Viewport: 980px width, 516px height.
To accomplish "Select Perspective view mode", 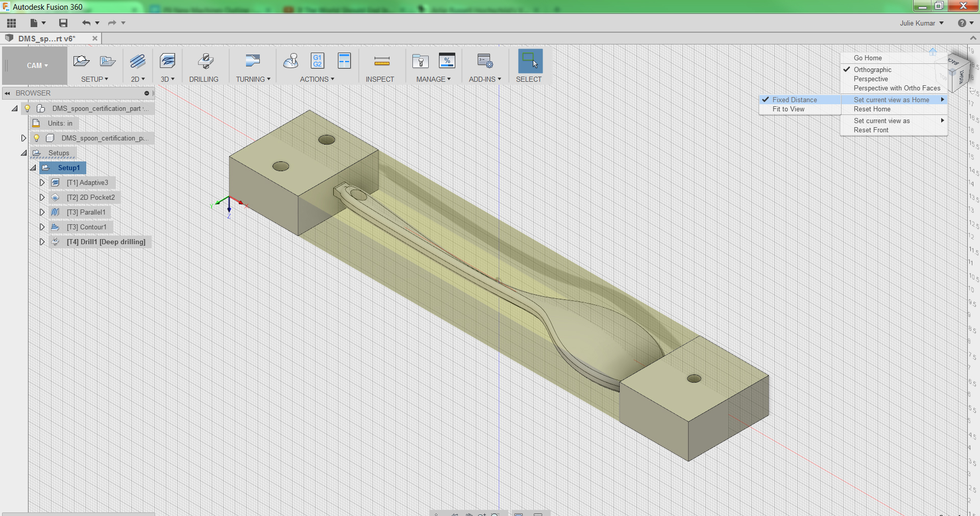I will pyautogui.click(x=871, y=79).
